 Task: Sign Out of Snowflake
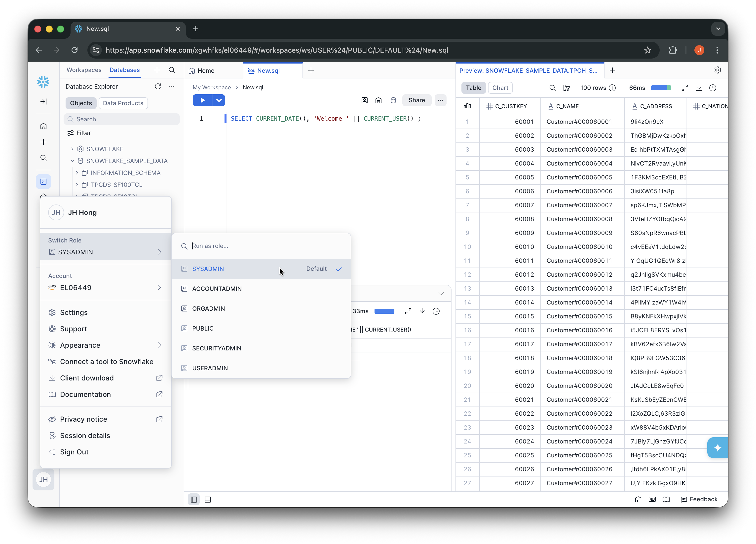pos(106,452)
